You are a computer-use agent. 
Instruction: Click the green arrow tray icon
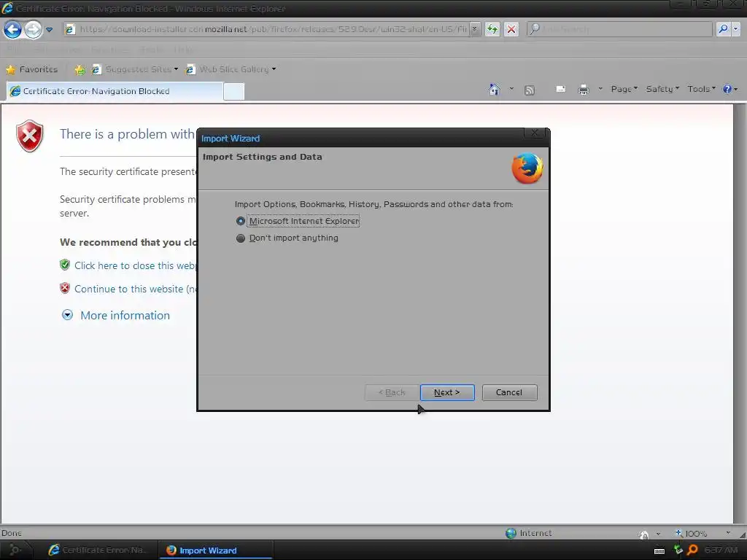(x=678, y=550)
